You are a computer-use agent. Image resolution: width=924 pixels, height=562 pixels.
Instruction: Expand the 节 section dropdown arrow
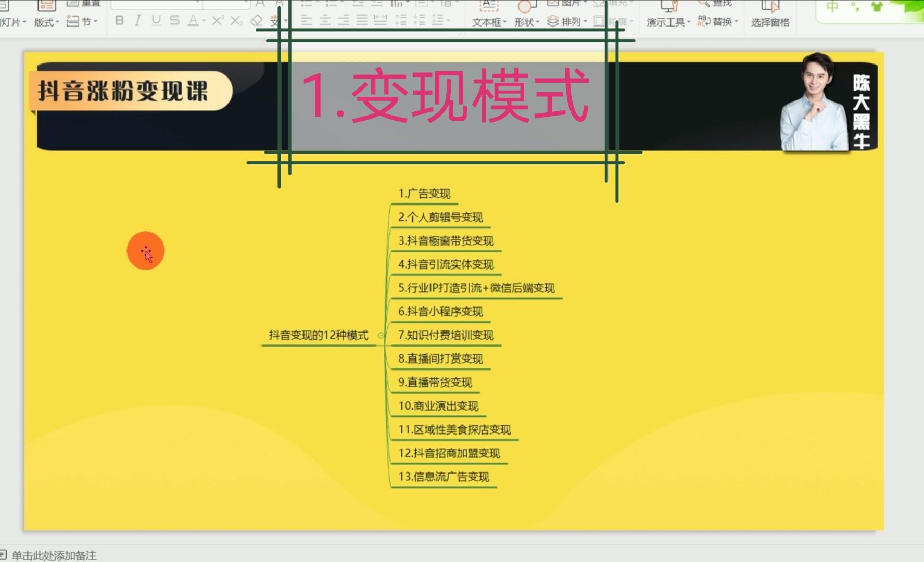[95, 21]
